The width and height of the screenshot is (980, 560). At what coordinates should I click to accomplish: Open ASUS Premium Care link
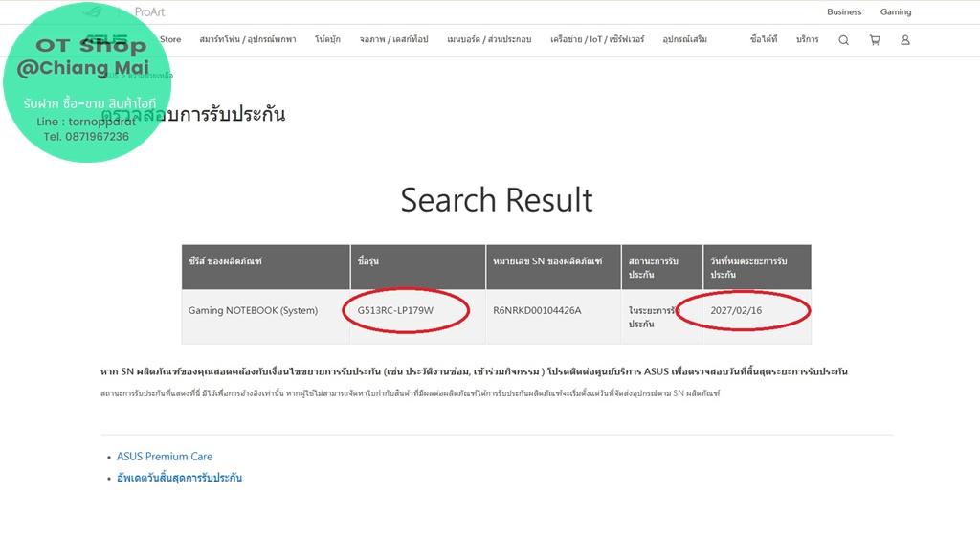[x=165, y=457]
